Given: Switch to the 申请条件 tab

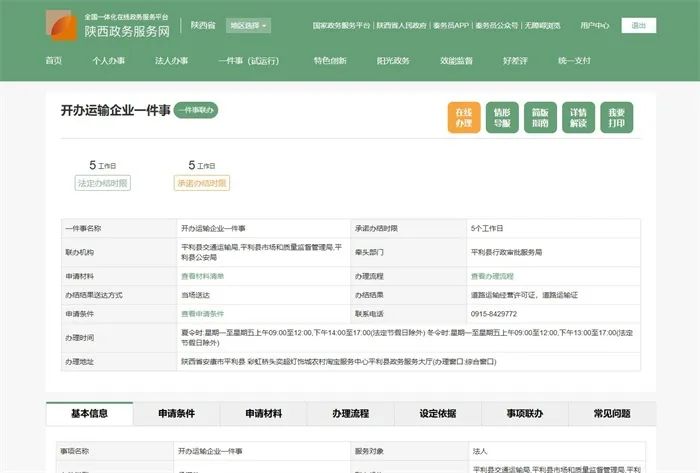Looking at the screenshot, I should [177, 413].
